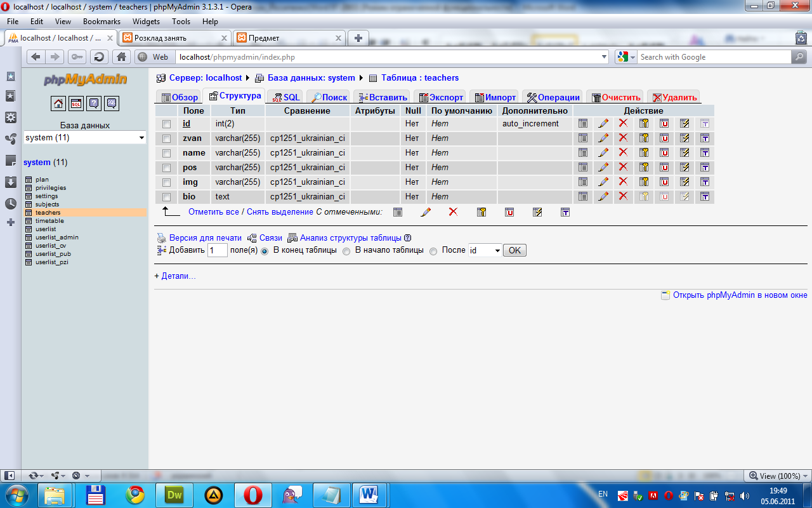This screenshot has width=812, height=508.
Task: Add primary key on img field
Action: point(644,182)
